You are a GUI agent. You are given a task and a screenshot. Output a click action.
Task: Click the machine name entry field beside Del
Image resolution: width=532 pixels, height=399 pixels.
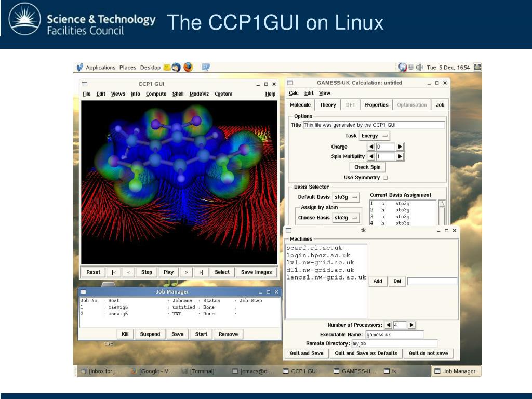tap(433, 281)
